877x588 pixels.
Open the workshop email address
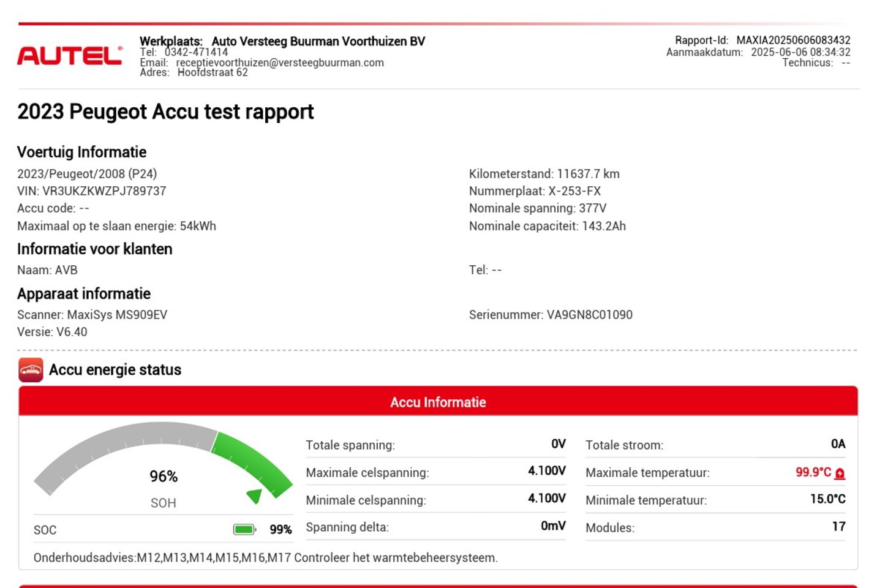[280, 62]
